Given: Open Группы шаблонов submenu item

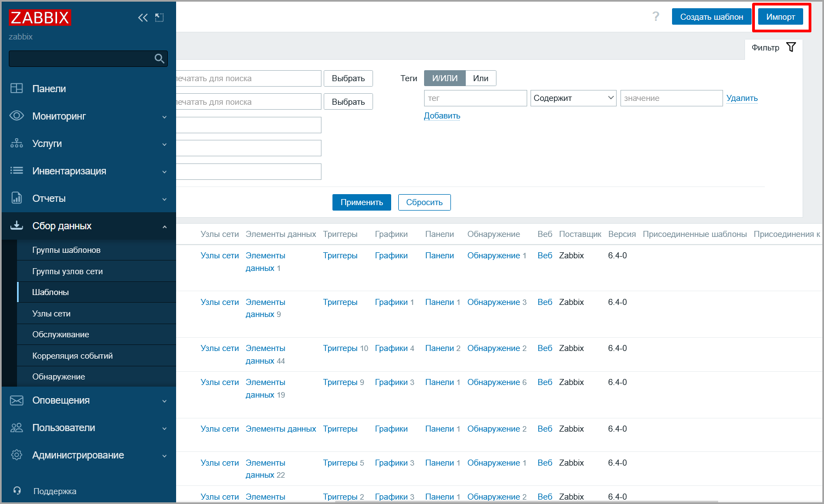Looking at the screenshot, I should tap(97, 250).
